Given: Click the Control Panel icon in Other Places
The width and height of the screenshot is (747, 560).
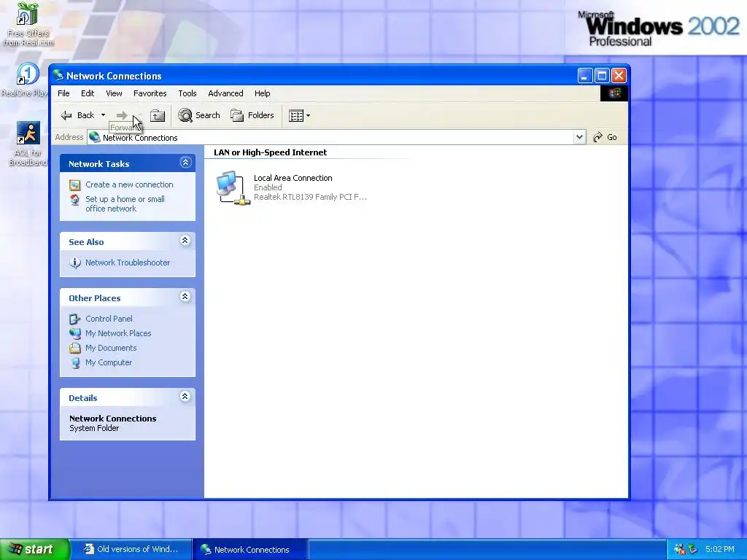Looking at the screenshot, I should (x=75, y=319).
